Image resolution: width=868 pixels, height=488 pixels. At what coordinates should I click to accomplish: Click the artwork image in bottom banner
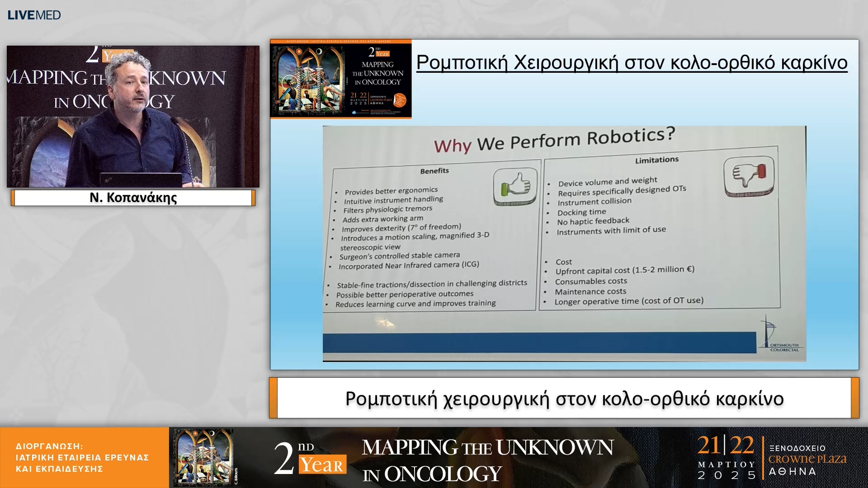[203, 457]
